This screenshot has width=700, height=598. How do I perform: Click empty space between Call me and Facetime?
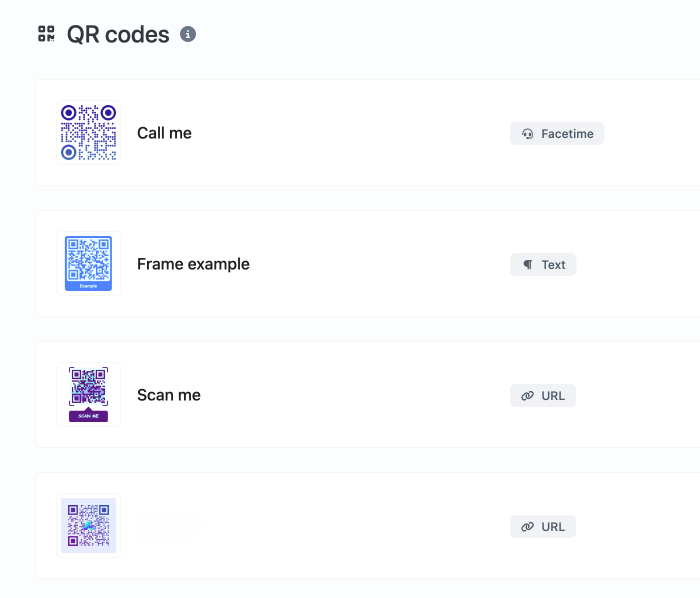point(350,133)
